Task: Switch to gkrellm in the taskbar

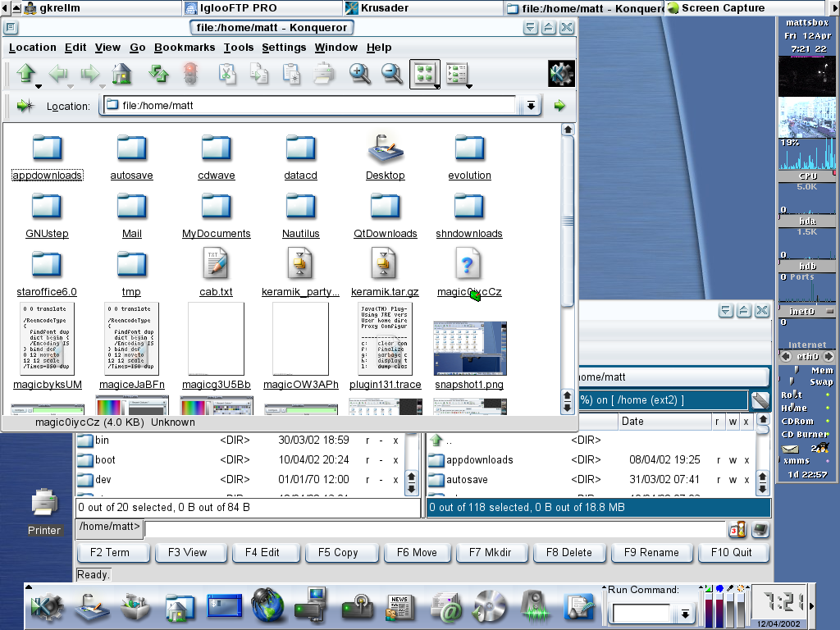Action: click(x=101, y=8)
